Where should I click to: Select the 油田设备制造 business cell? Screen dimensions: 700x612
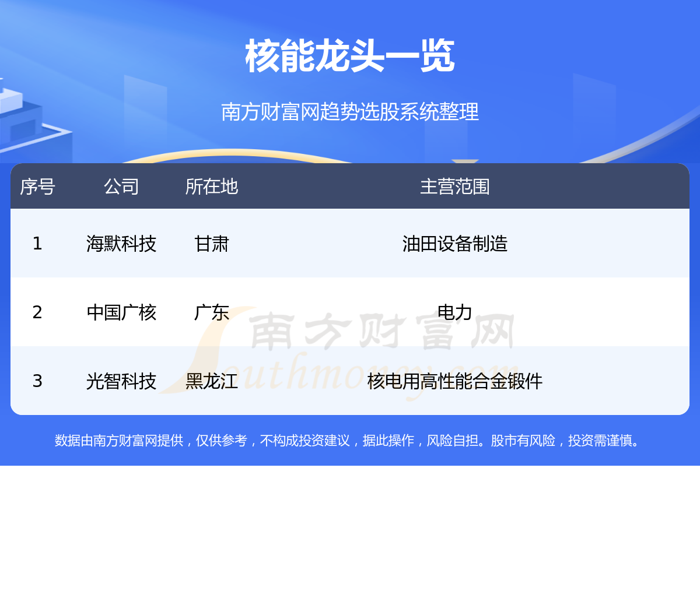click(x=455, y=243)
